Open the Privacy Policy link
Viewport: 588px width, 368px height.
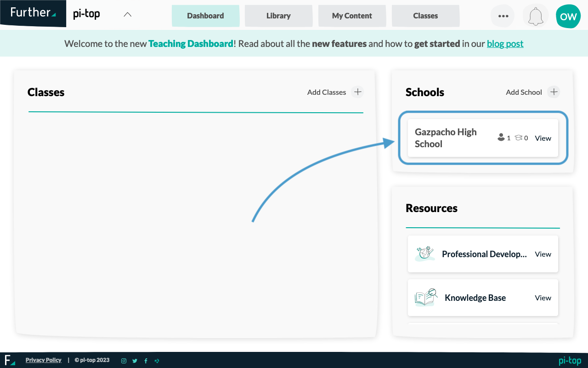click(44, 360)
